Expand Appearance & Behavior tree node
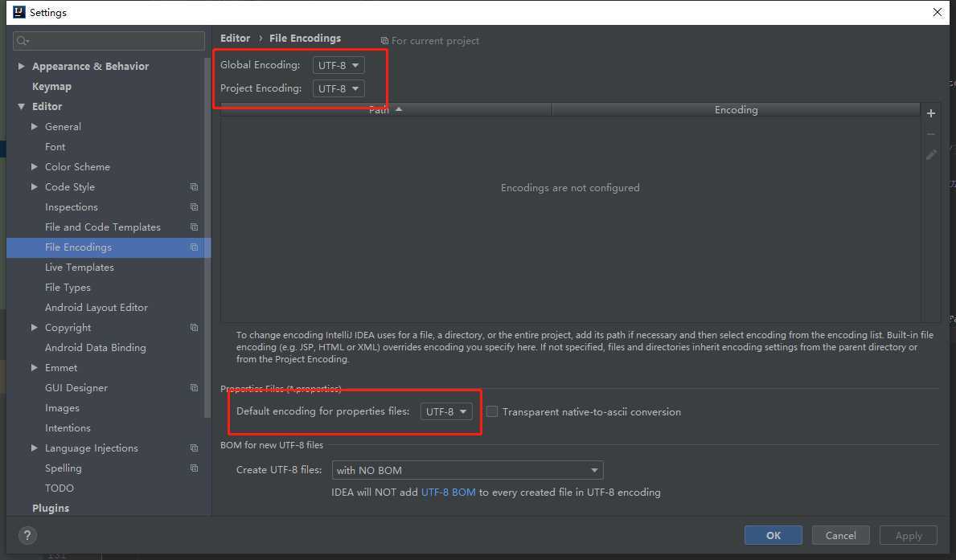 22,66
